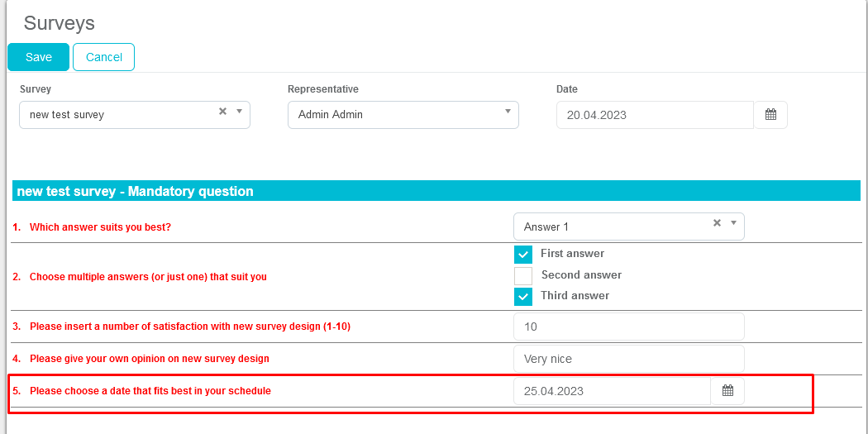This screenshot has height=434, width=868.
Task: Click the Cancel button
Action: tap(104, 57)
